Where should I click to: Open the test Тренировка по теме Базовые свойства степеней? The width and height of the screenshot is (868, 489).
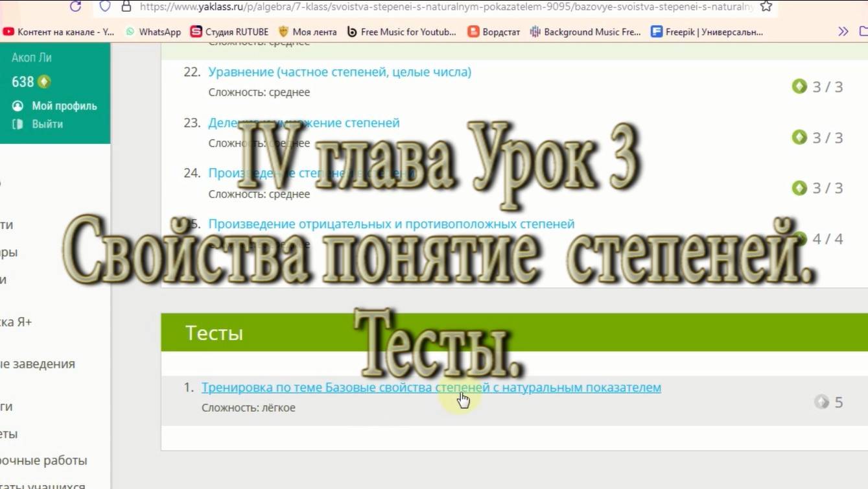coord(431,387)
